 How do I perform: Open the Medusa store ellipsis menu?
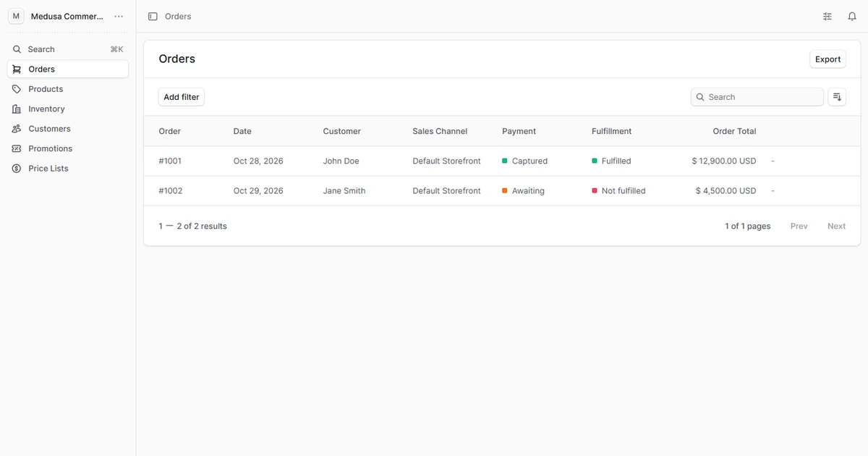(119, 17)
